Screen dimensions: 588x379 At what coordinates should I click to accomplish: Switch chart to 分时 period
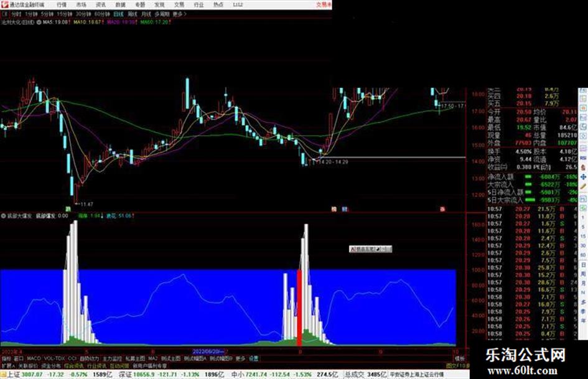pos(16,14)
